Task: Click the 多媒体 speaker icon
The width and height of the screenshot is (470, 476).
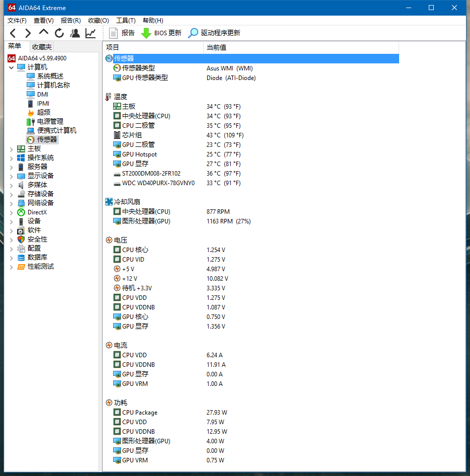Action: tap(21, 185)
